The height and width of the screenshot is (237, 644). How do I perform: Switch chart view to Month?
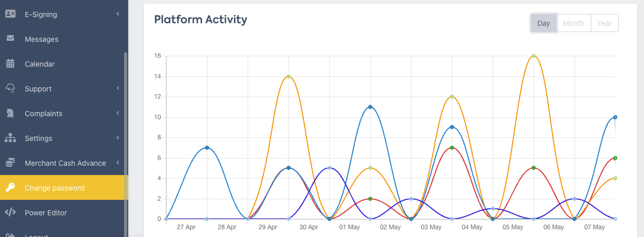pyautogui.click(x=573, y=23)
